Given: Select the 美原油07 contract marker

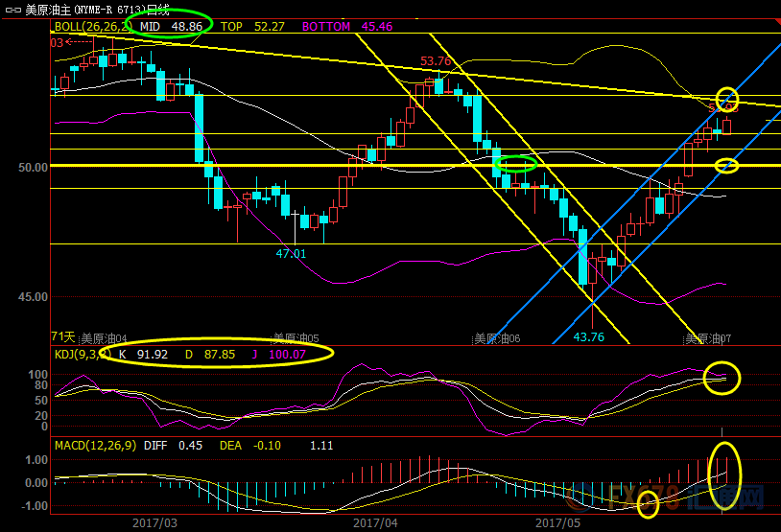Looking at the screenshot, I should click(x=708, y=339).
